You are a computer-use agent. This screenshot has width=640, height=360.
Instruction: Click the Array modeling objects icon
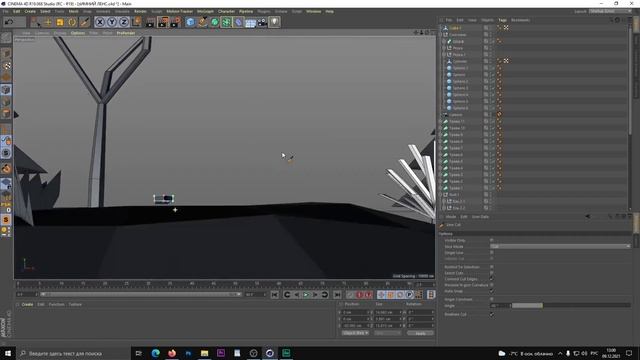tap(227, 22)
